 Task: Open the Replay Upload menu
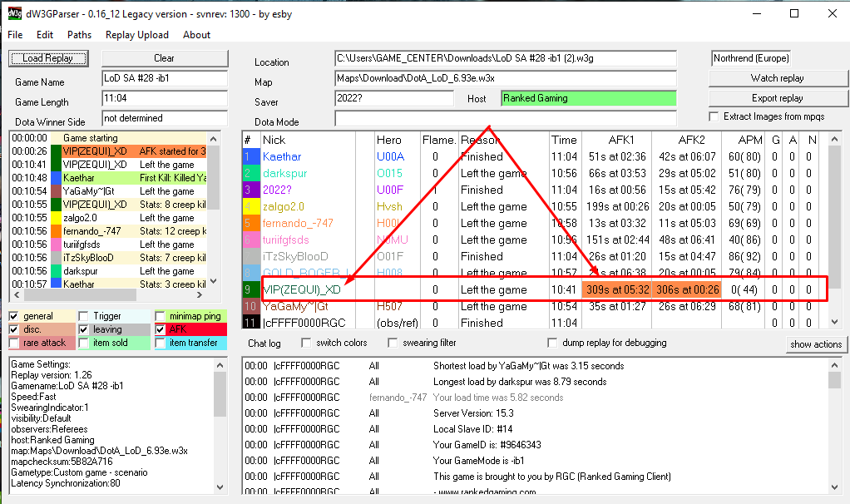(137, 35)
